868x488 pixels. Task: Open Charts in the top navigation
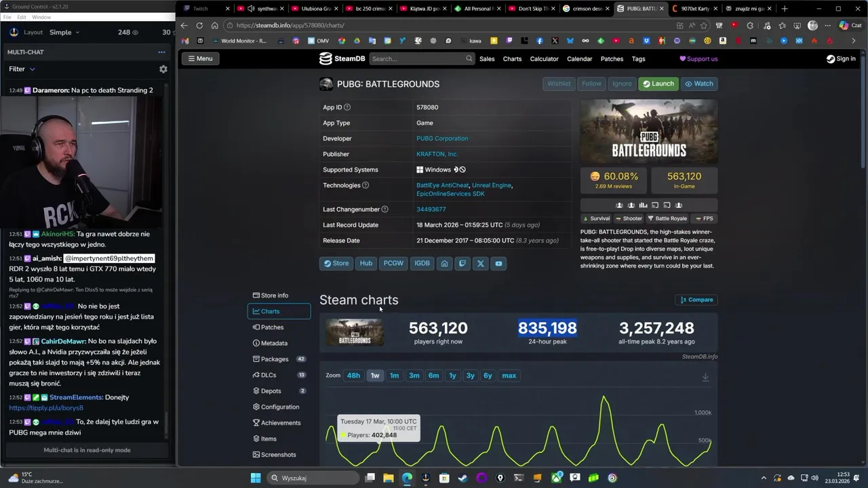click(512, 59)
